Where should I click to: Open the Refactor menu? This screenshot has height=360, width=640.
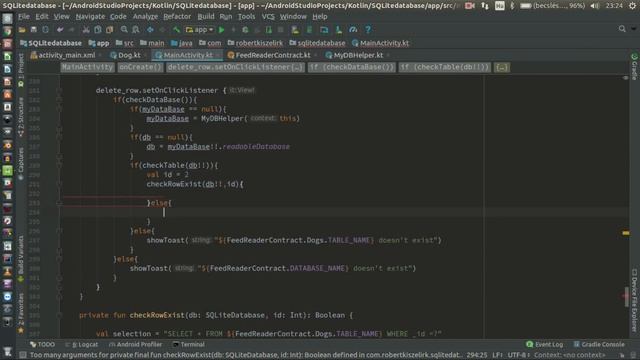click(177, 17)
